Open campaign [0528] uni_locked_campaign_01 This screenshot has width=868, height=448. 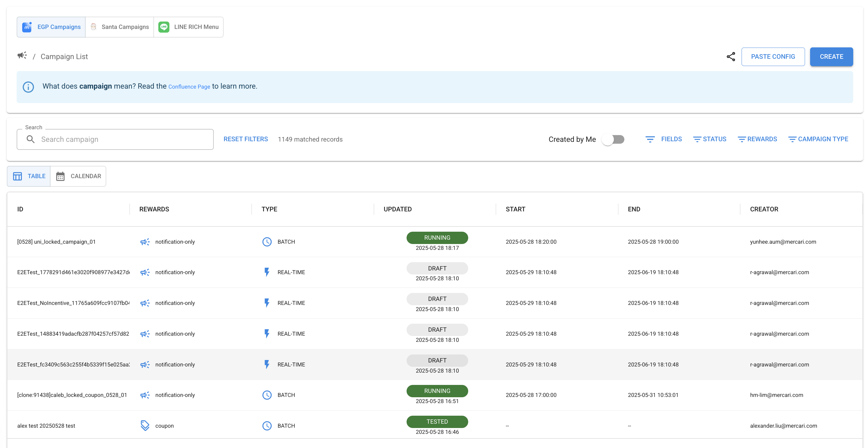coord(56,242)
